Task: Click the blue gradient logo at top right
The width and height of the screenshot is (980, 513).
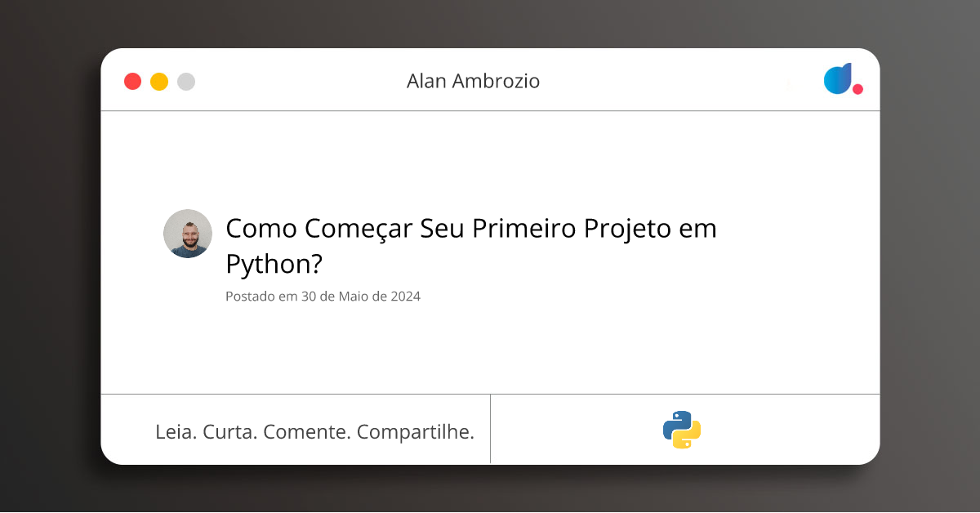Action: coord(838,79)
